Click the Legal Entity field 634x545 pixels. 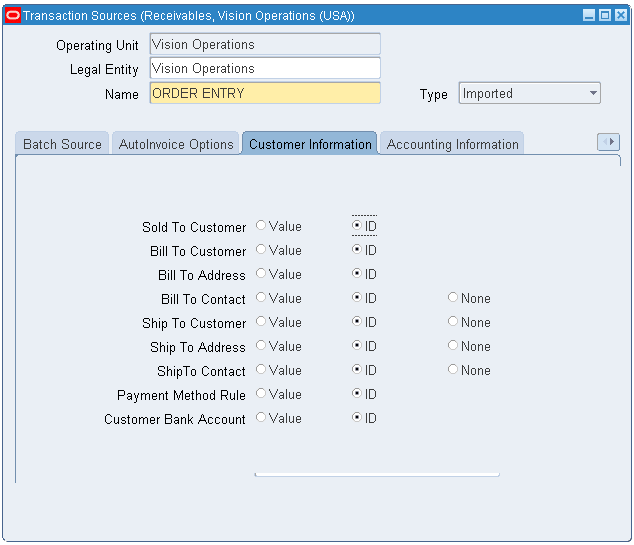click(264, 69)
